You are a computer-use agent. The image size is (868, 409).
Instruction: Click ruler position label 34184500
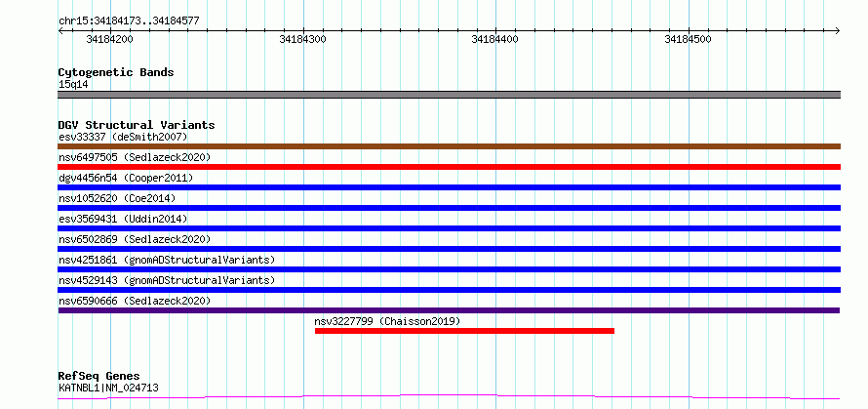689,39
